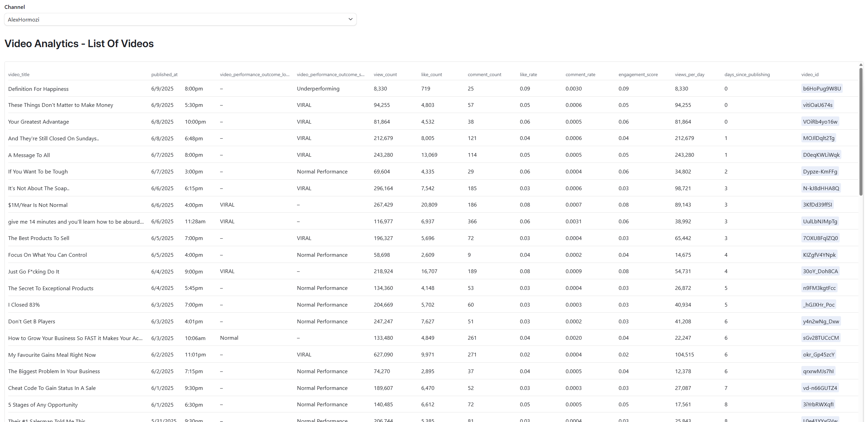Image resolution: width=868 pixels, height=422 pixels.
Task: Sort by the like_rate column header
Action: click(528, 74)
